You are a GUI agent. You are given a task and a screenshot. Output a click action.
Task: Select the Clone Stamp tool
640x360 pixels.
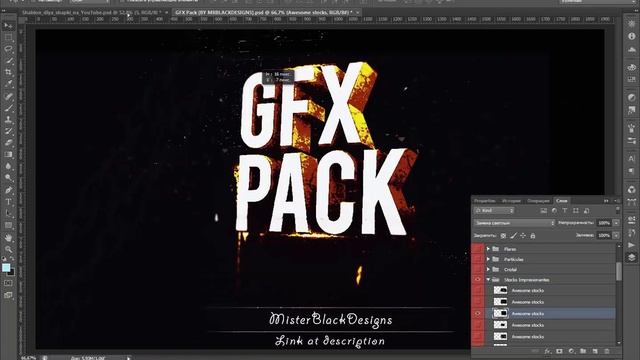pyautogui.click(x=8, y=120)
